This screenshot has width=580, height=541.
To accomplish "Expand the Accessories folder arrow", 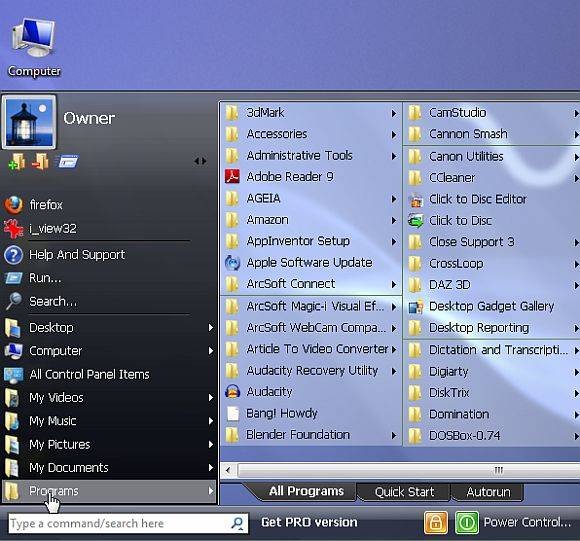I will (394, 135).
